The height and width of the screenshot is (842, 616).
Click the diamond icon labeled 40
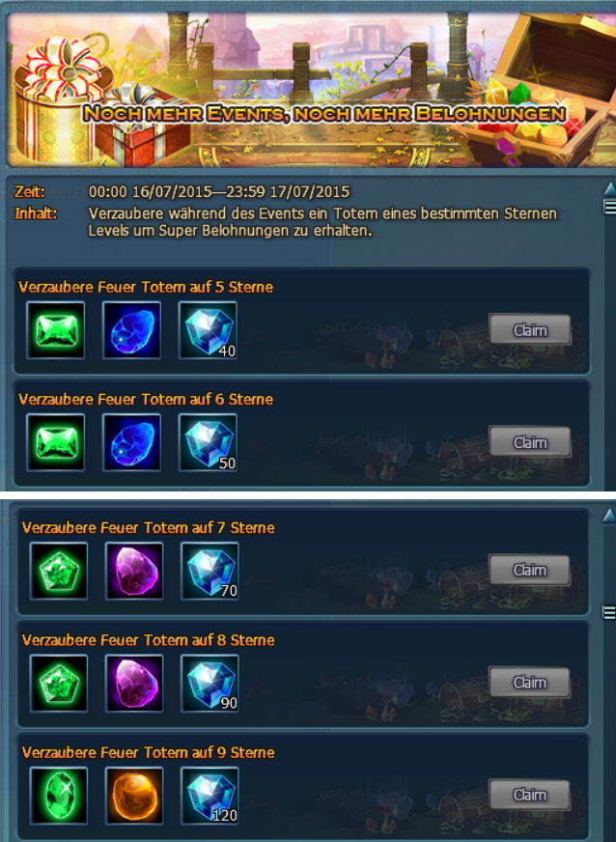[208, 330]
